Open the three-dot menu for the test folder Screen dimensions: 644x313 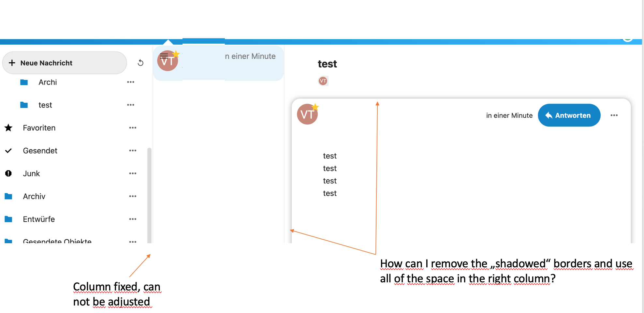[131, 105]
